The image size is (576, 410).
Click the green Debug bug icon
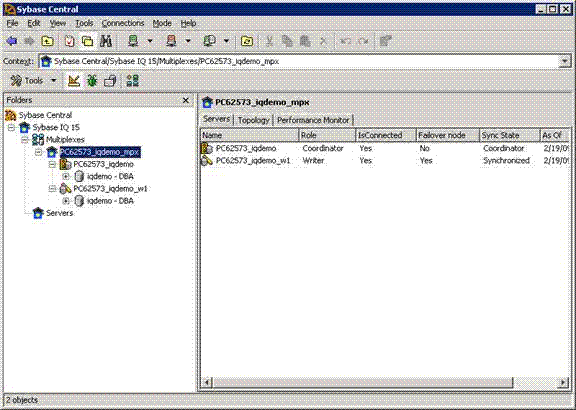92,80
